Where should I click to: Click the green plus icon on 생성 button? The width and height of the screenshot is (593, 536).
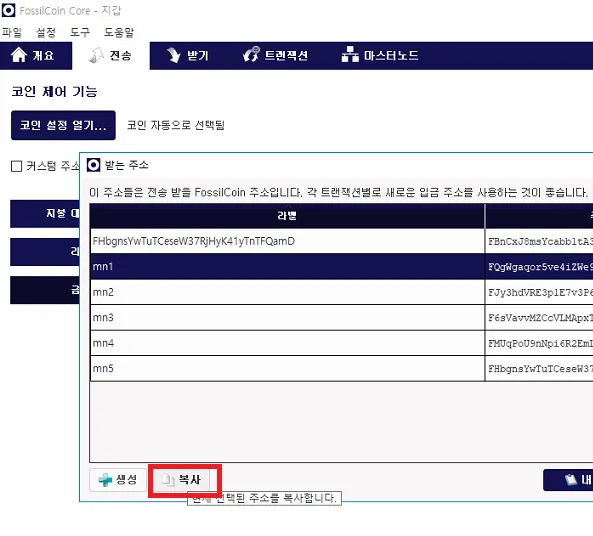coord(105,480)
